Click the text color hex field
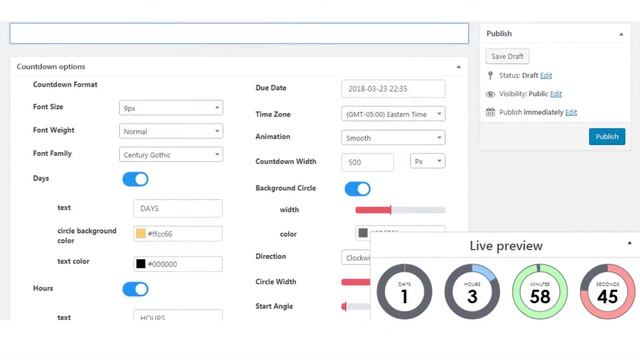Image resolution: width=640 pixels, height=360 pixels. 178,264
